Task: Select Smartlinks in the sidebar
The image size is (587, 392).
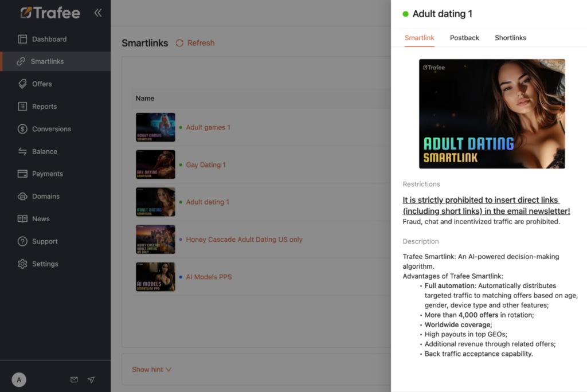Action: tap(56, 61)
